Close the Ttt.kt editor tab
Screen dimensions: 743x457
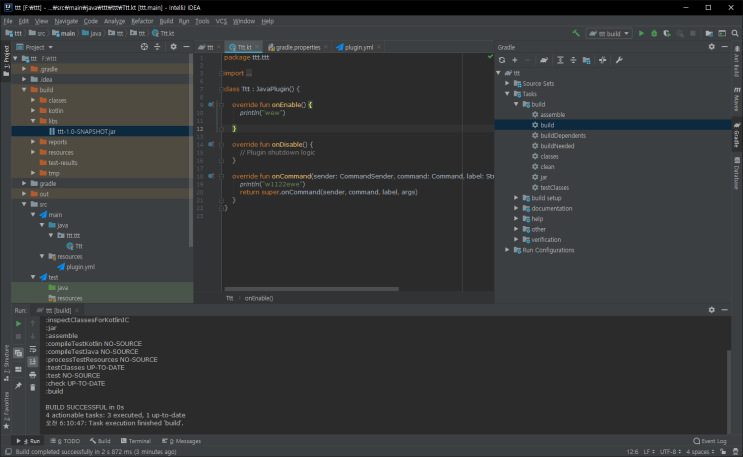257,47
